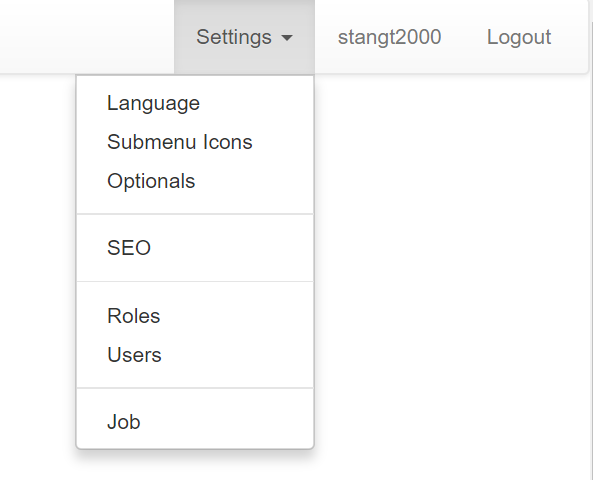Viewport: 593px width, 480px height.
Task: Edit search engine SEO options
Action: (x=195, y=248)
